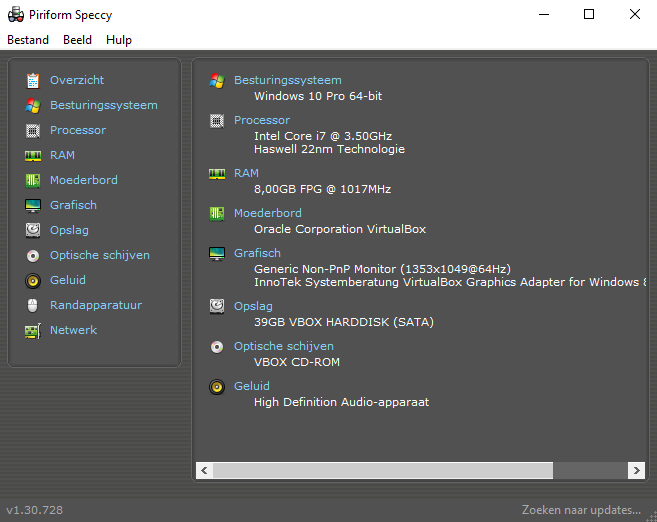The height and width of the screenshot is (522, 657).
Task: Open the Bestand menu
Action: (28, 40)
